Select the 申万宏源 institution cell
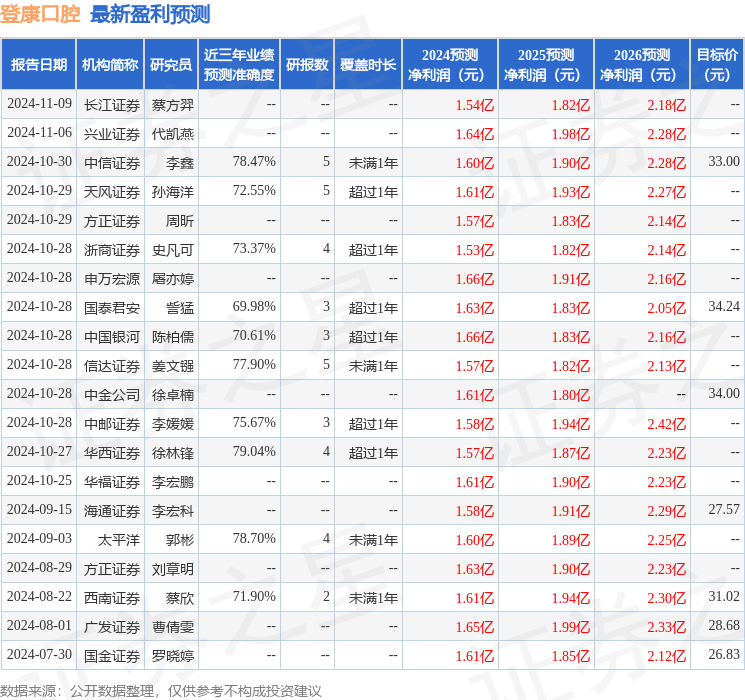The height and width of the screenshot is (700, 745). 112,279
